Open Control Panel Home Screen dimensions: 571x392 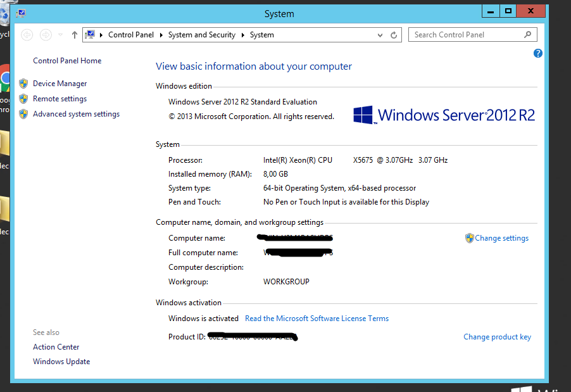67,60
